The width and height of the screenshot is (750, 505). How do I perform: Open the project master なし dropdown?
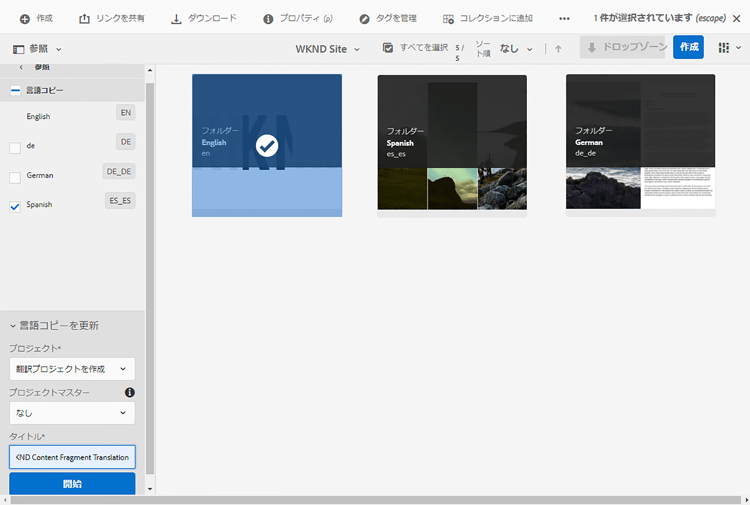72,413
